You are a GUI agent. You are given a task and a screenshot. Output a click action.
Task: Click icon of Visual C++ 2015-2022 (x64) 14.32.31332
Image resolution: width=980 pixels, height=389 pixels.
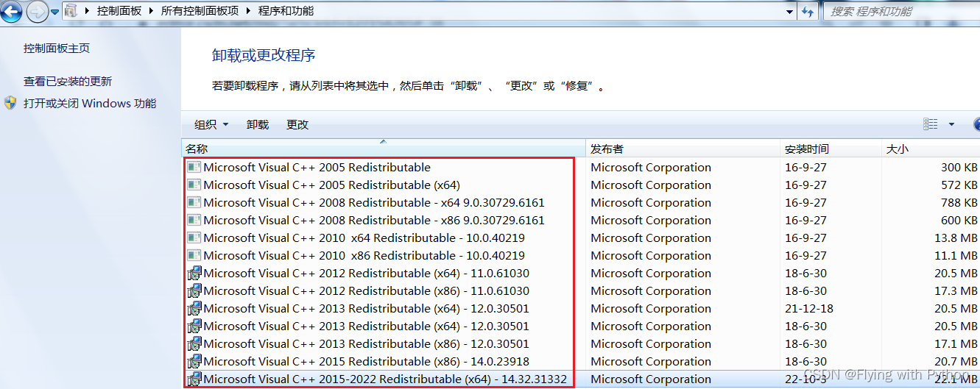(194, 379)
